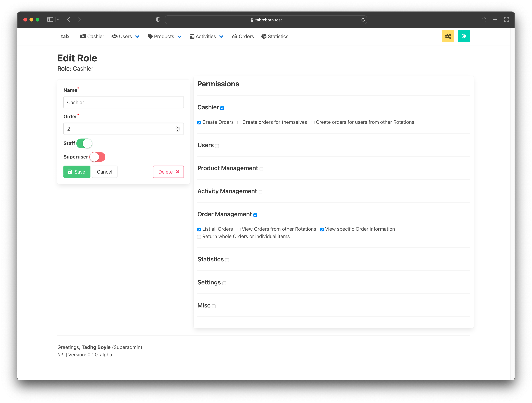This screenshot has height=403, width=532.
Task: Check 'Return whole Orders or individual items'
Action: 199,237
